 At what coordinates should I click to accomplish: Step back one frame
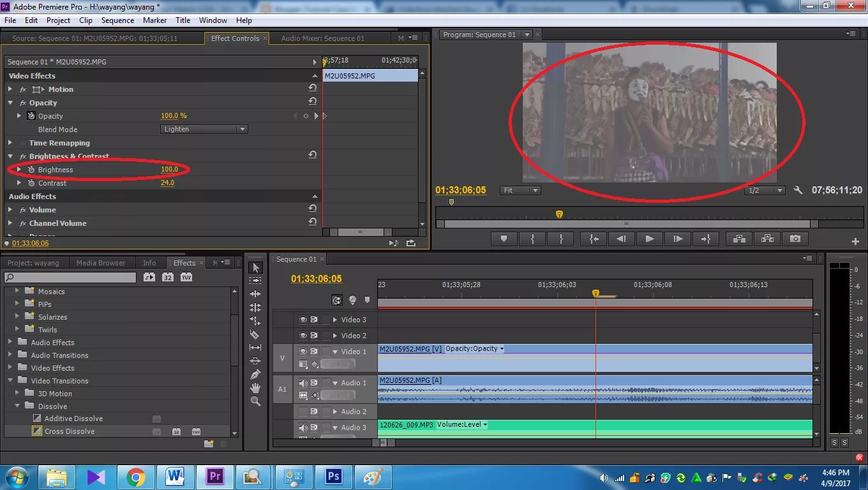(x=620, y=239)
